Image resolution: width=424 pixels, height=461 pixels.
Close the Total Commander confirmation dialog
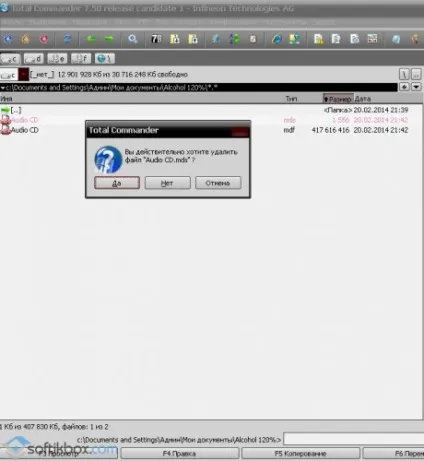[x=240, y=131]
